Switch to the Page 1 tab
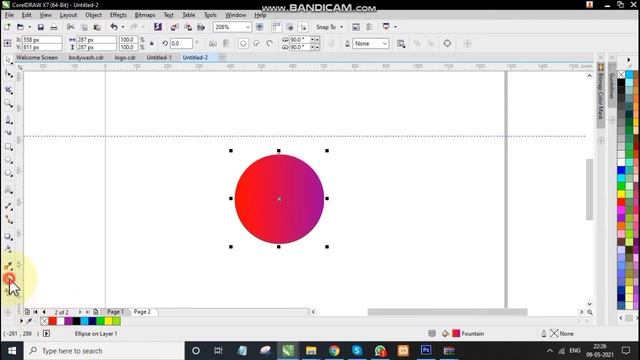 tap(115, 312)
